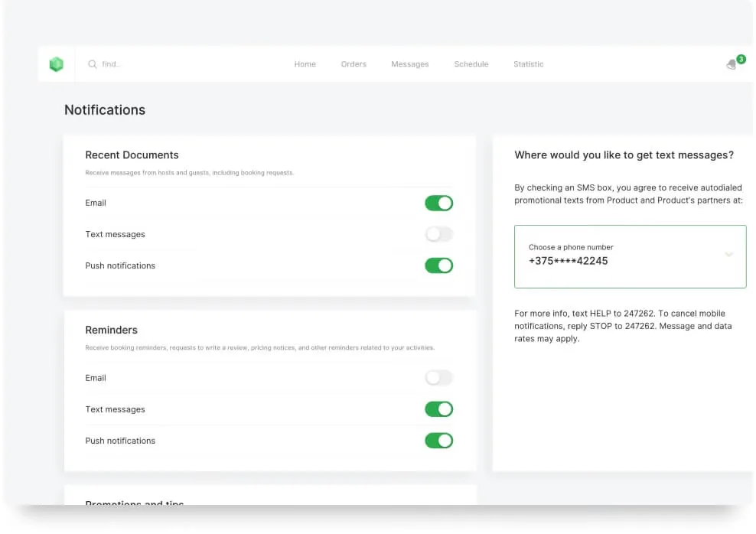Switch to the Schedule page

471,64
